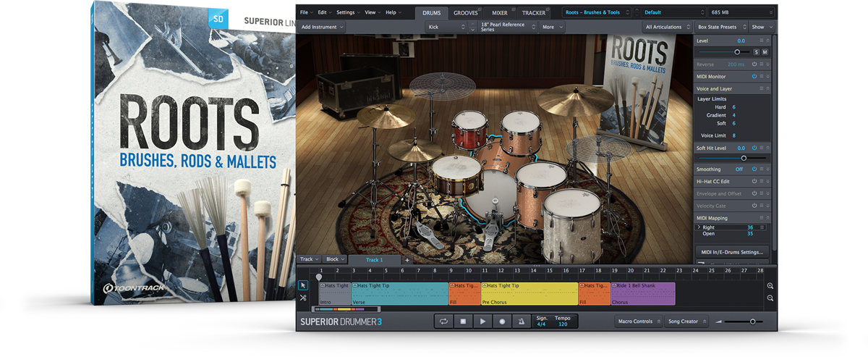Mute the instrument with the M button
This screenshot has height=357, width=868.
pyautogui.click(x=765, y=52)
